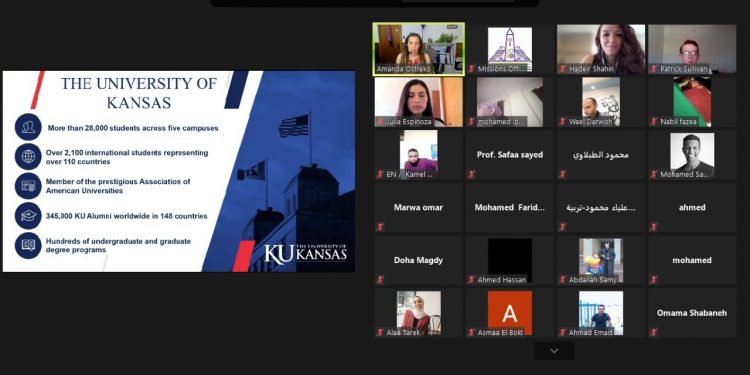Click muted mic icon beside Alaa Tarek
The height and width of the screenshot is (375, 750).
pos(380,332)
